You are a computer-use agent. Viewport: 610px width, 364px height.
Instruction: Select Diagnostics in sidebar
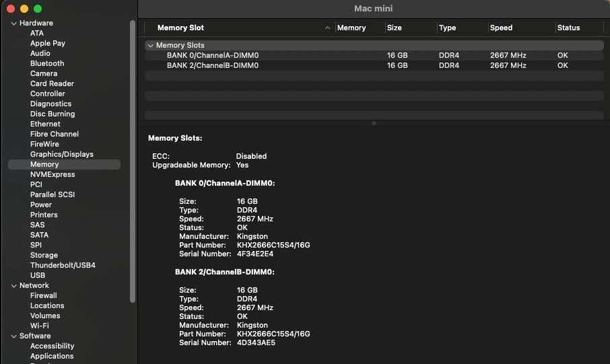pos(50,104)
